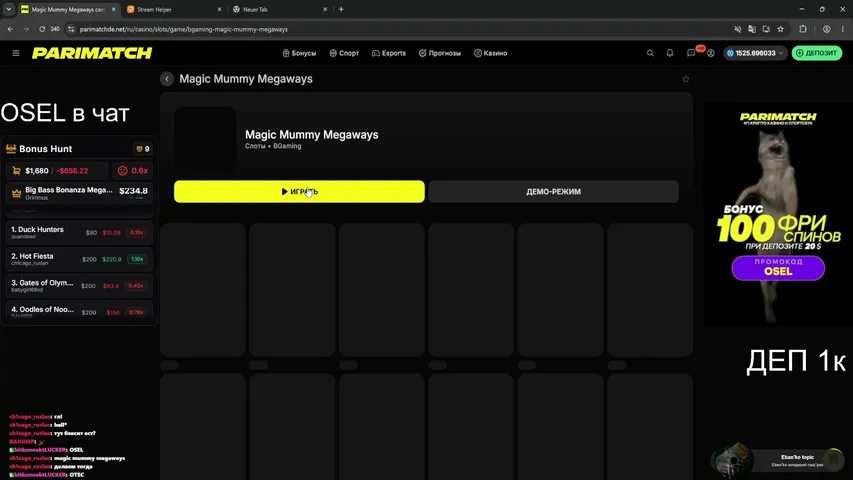Select Big Bass Bonanza Mega entry
Image resolution: width=853 pixels, height=480 pixels.
(x=79, y=193)
